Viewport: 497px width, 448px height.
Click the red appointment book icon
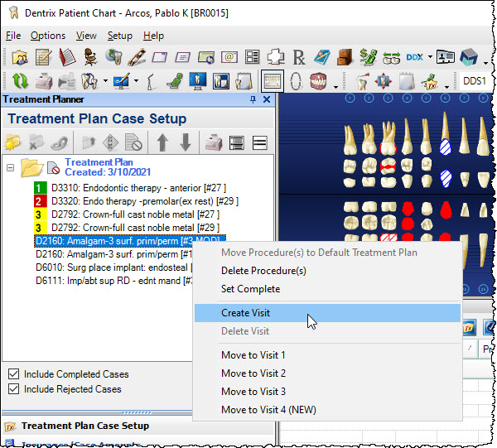tap(67, 57)
